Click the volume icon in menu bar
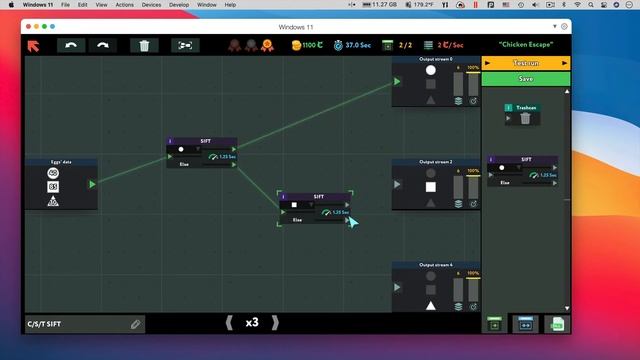Image resolution: width=640 pixels, height=360 pixels. tap(535, 5)
